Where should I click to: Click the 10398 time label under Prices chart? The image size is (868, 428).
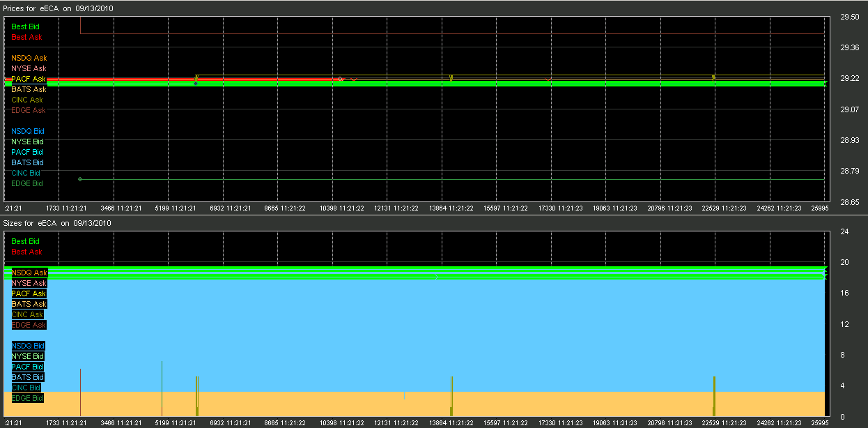point(341,208)
